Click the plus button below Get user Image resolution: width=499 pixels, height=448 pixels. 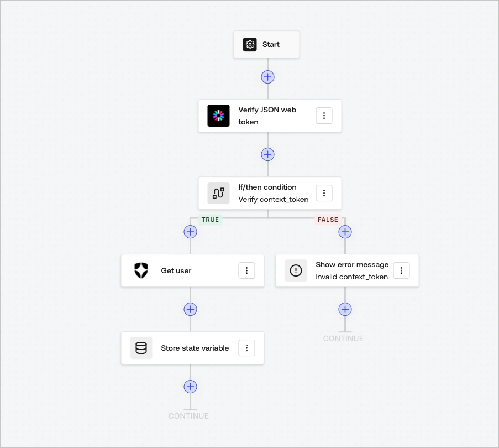(x=190, y=309)
